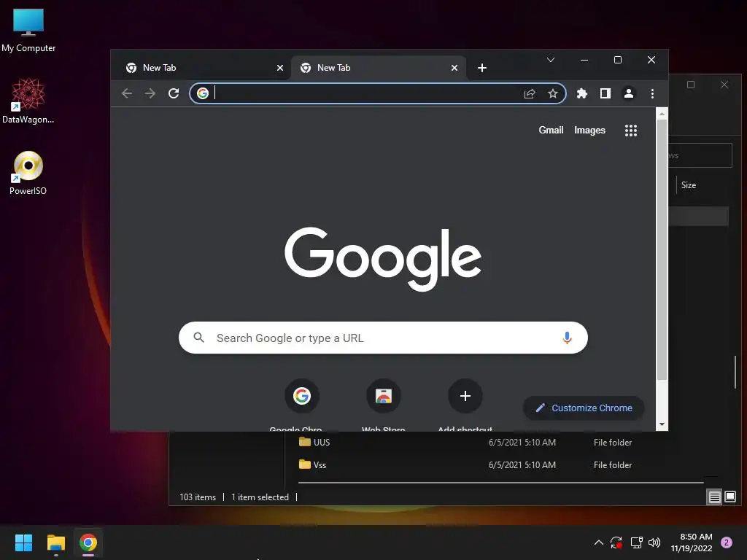Open the network tray icon

[x=636, y=542]
